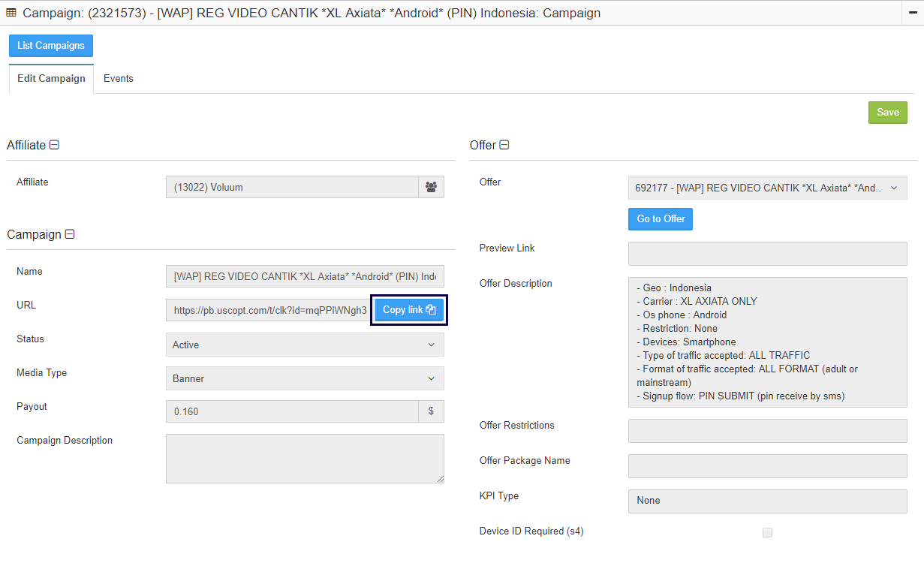Collapse the Campaign section
This screenshot has height=566, width=924.
pyautogui.click(x=70, y=234)
